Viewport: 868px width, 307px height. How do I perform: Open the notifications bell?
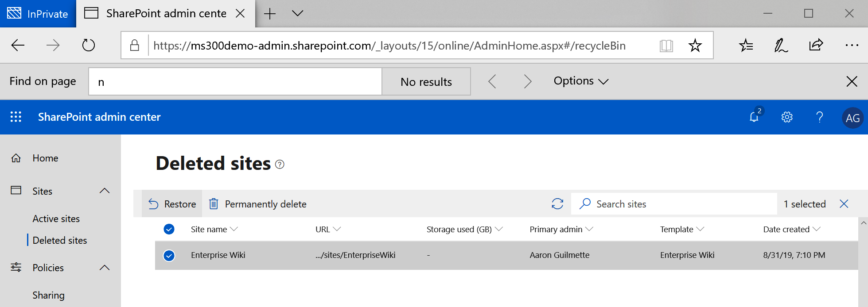[x=754, y=117]
